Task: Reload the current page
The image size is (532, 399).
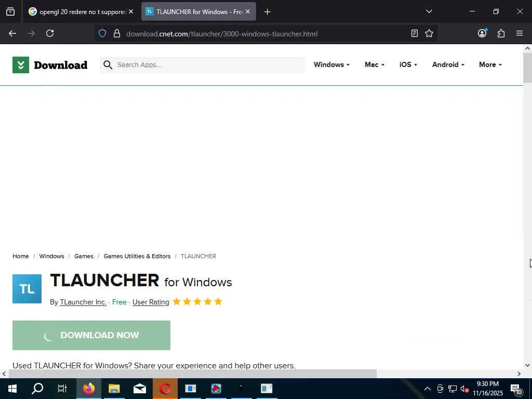Action: (x=50, y=33)
